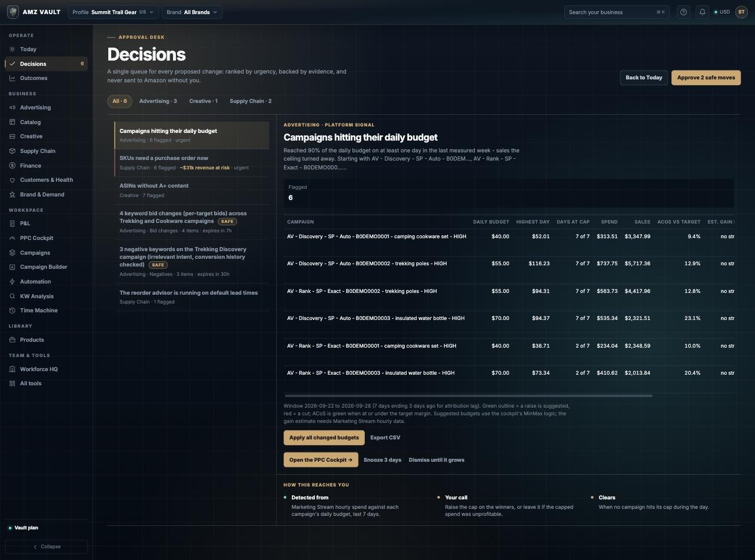Open the Profile Summit Trail Gear dropdown
Image resolution: width=755 pixels, height=560 pixels.
pos(113,12)
